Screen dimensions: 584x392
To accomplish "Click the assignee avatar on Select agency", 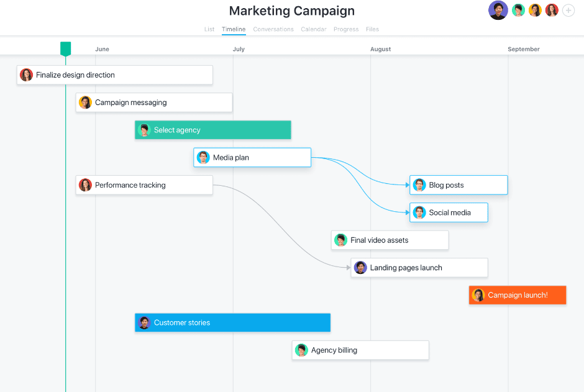I will click(144, 130).
